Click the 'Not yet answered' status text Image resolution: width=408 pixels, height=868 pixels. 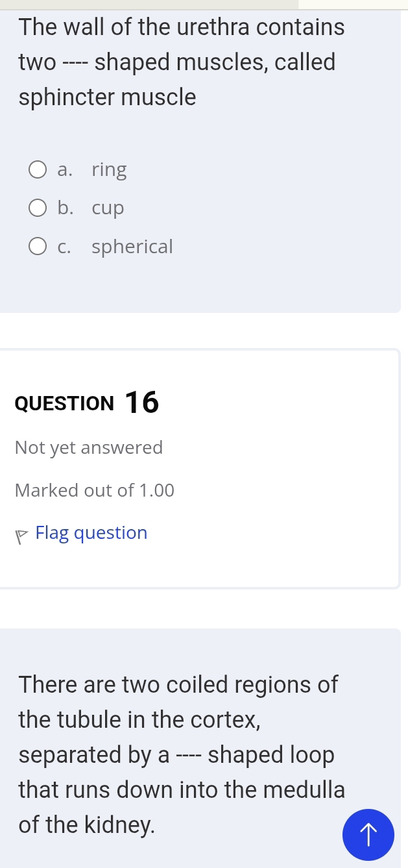point(89,447)
